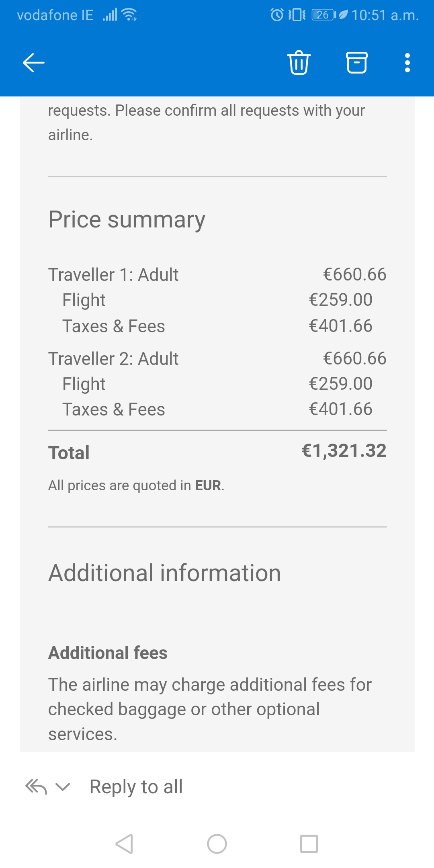Delete this email with the trash icon

299,63
